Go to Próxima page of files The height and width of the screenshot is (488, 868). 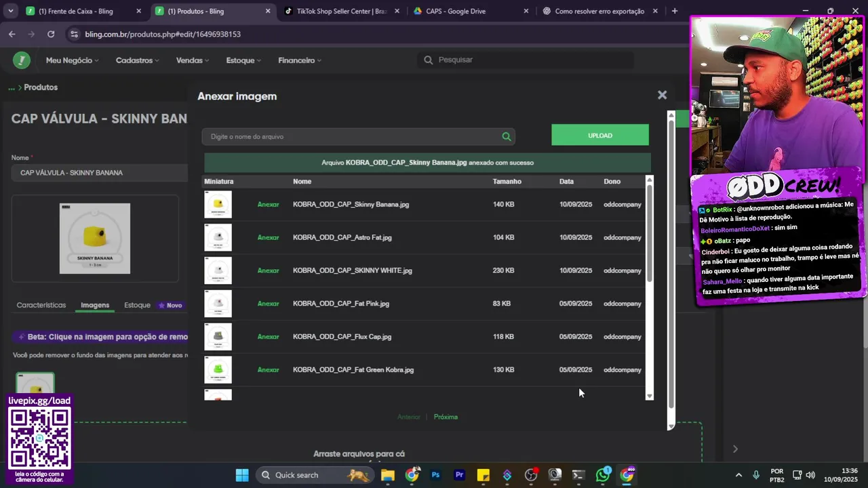[446, 417]
